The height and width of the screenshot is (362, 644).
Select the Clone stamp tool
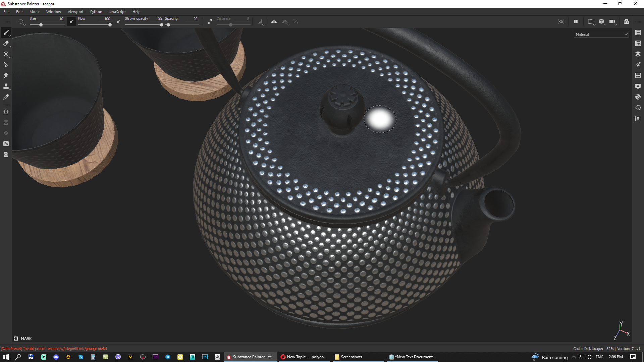pos(6,86)
